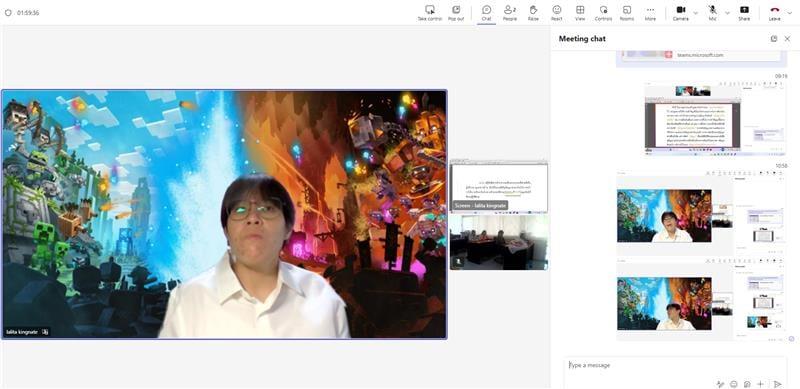The height and width of the screenshot is (389, 800).
Task: Click the Meeting chat heading
Action: (x=582, y=39)
